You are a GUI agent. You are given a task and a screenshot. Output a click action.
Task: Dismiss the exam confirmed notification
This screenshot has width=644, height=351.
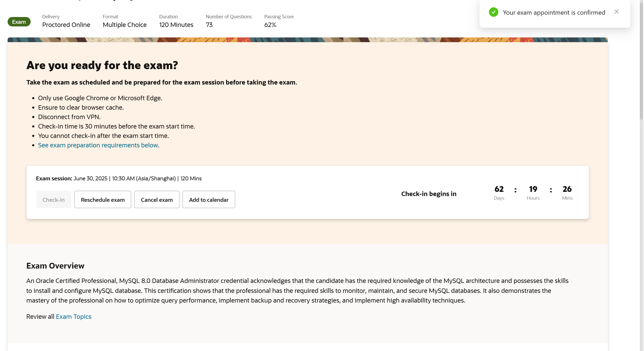(617, 12)
